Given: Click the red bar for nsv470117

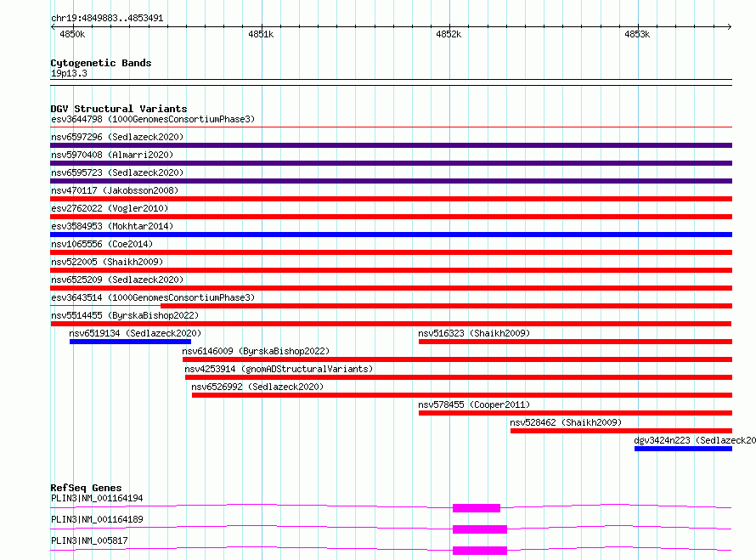Looking at the screenshot, I should 391,199.
